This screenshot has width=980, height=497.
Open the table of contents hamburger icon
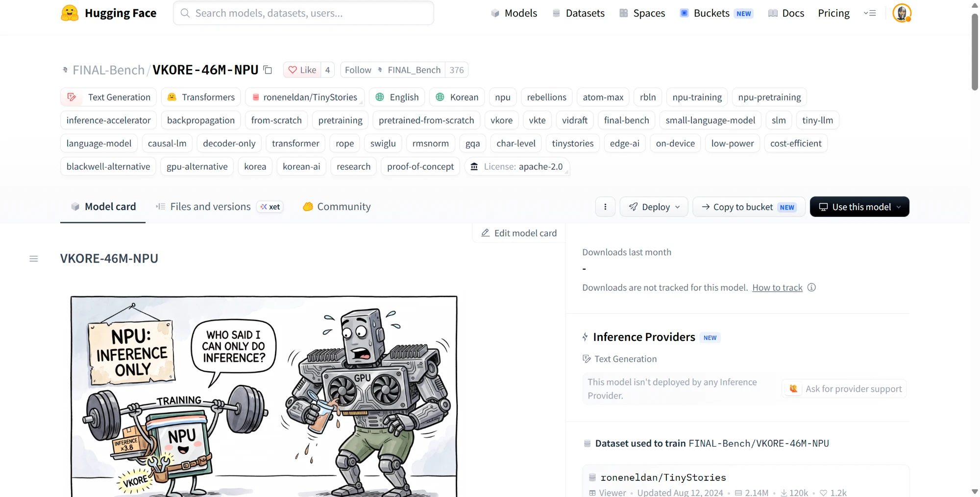[34, 259]
